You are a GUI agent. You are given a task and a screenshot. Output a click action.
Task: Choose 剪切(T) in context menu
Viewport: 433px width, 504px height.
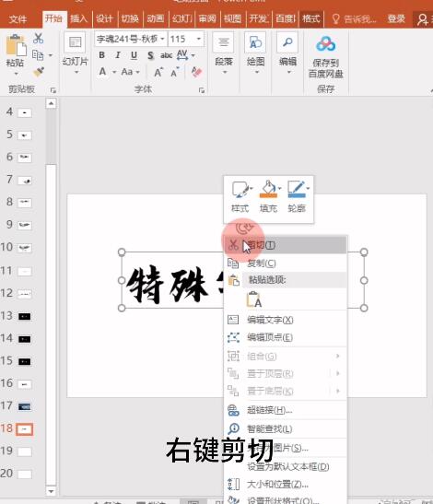point(286,245)
